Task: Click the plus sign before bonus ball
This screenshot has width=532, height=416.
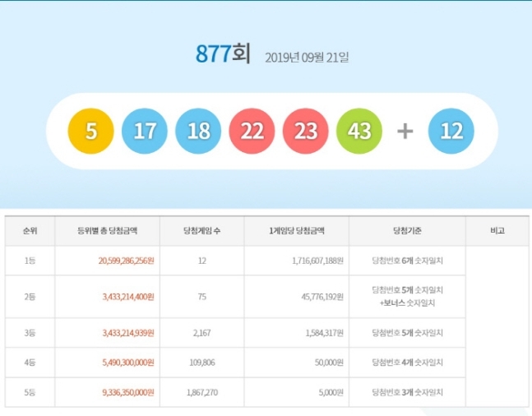Action: [405, 132]
